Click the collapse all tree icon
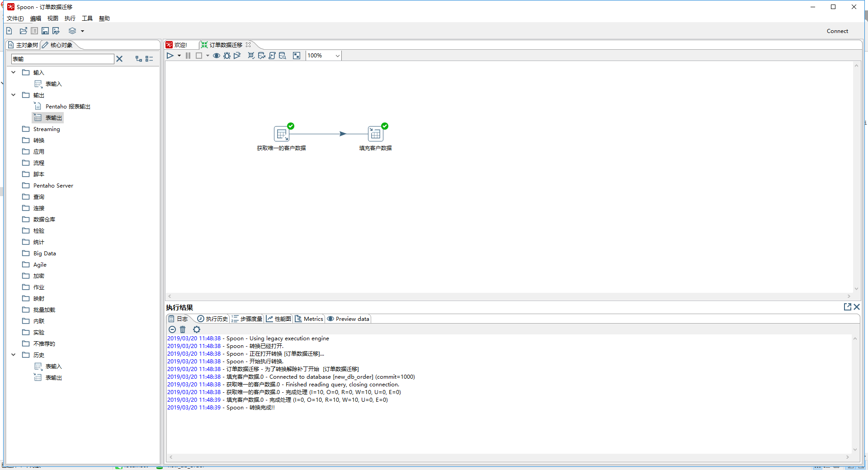868x470 pixels. (x=149, y=59)
